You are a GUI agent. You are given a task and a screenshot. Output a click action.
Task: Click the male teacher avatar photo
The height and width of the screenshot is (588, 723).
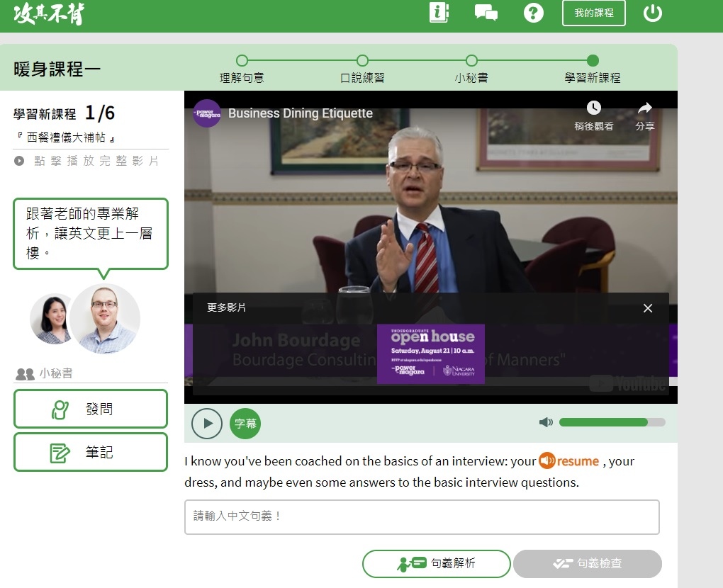[106, 319]
